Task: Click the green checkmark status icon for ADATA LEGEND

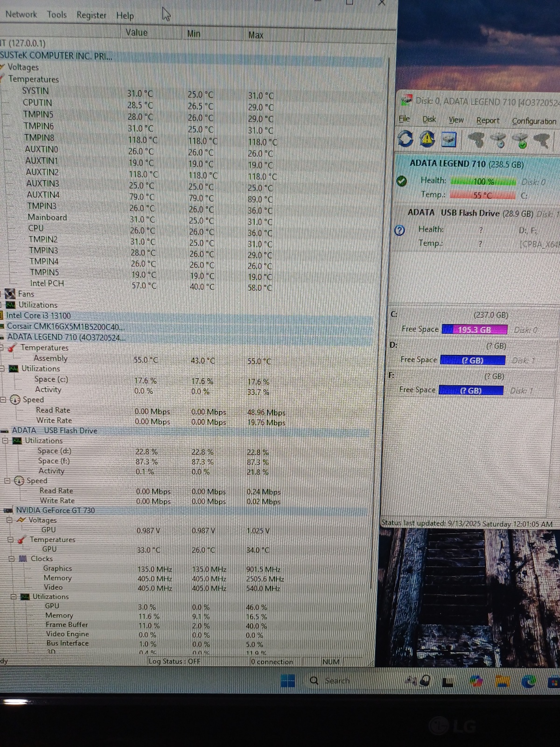Action: [x=401, y=181]
